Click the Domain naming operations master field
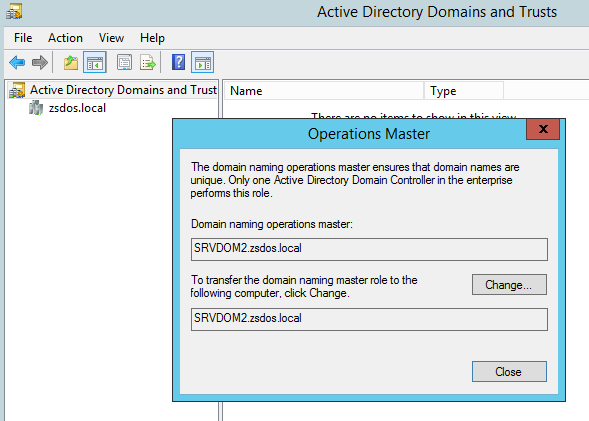 point(369,249)
